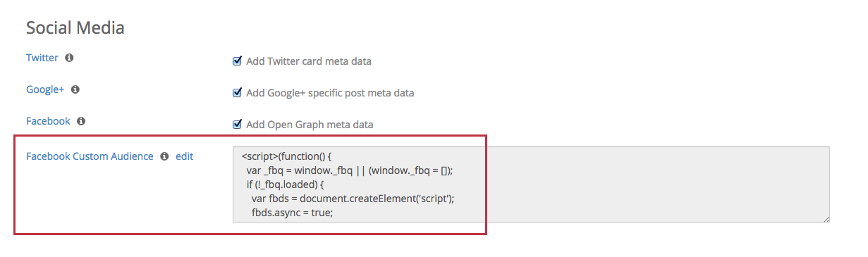Click edit next to Facebook Custom Audience

(184, 156)
